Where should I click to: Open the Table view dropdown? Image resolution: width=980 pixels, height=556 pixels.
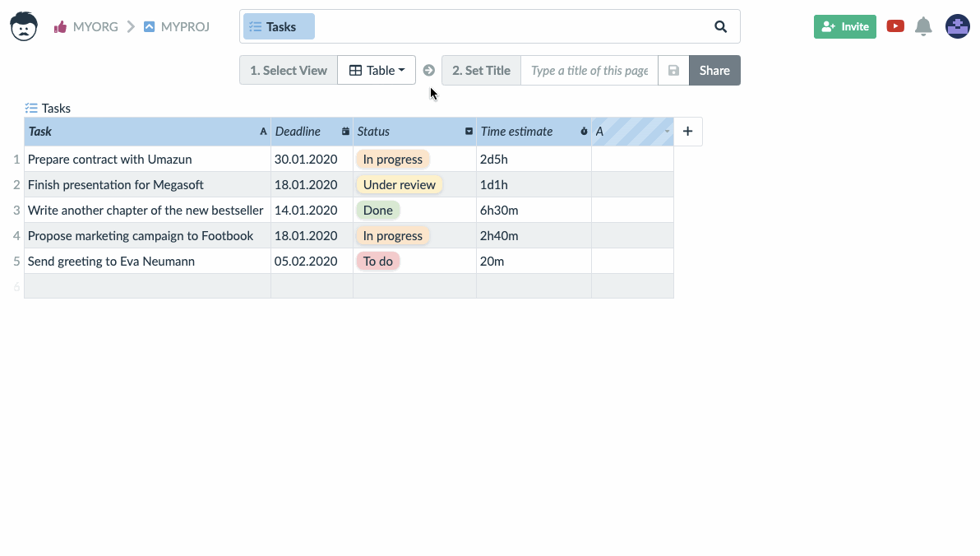377,70
